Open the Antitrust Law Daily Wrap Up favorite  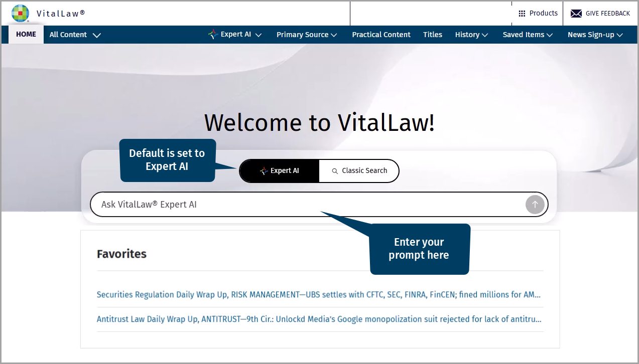[x=319, y=319]
